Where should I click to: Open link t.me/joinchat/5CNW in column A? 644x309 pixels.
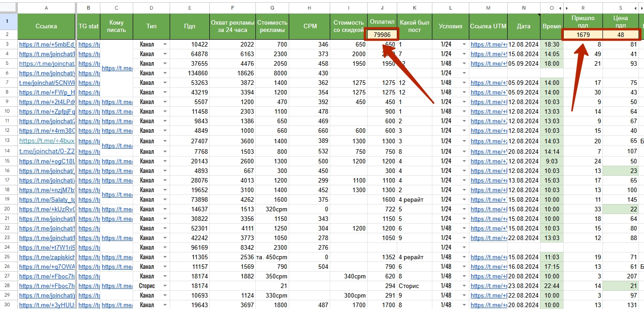click(x=47, y=83)
